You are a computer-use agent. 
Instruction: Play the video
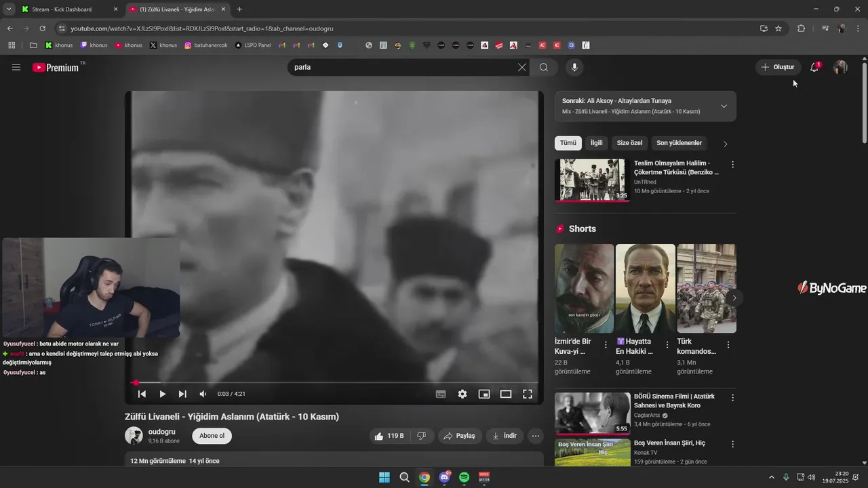point(162,394)
